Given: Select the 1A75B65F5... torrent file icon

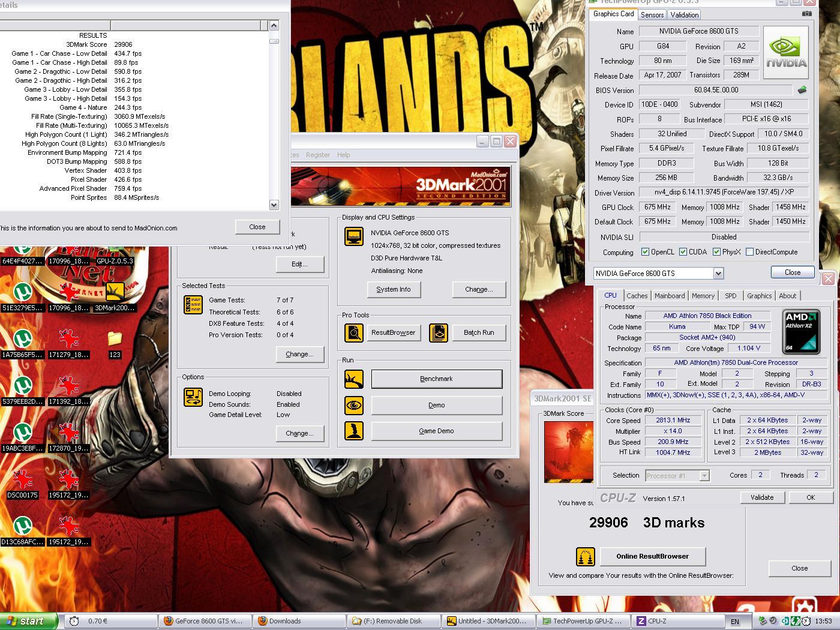Looking at the screenshot, I should click(23, 344).
